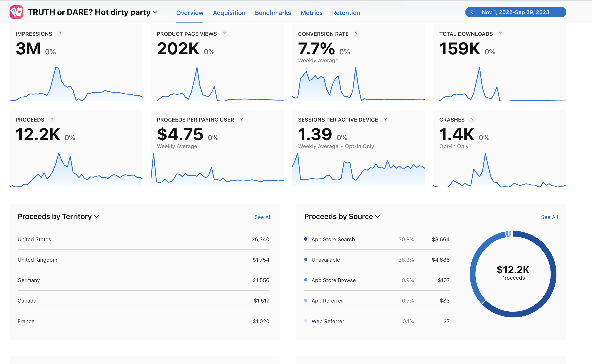Open the Proceeds by Source dropdown
592x364 pixels.
378,217
